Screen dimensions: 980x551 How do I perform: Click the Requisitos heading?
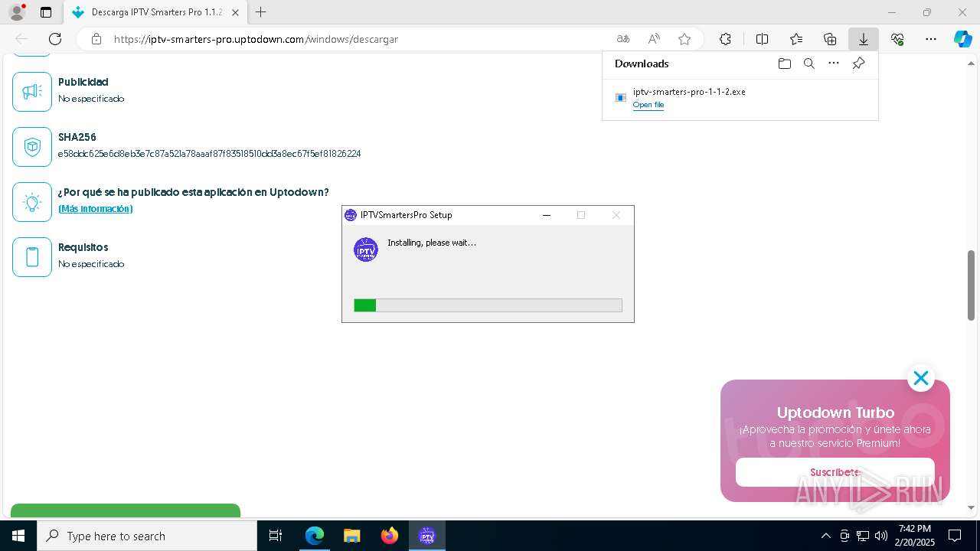(x=83, y=247)
